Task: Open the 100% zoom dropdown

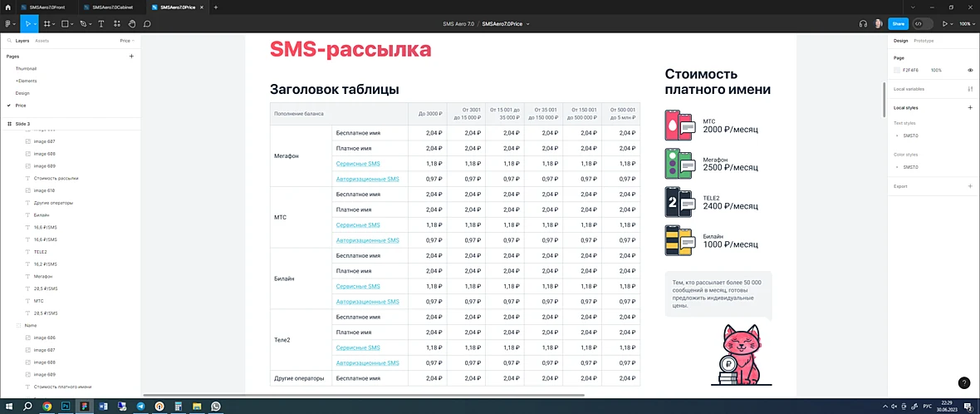Action: pyautogui.click(x=966, y=24)
